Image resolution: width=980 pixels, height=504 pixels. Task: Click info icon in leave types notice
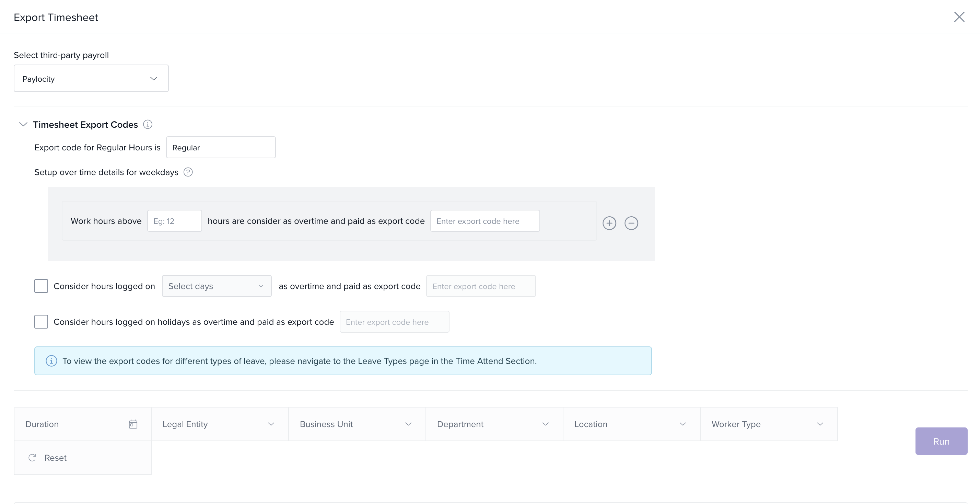51,361
